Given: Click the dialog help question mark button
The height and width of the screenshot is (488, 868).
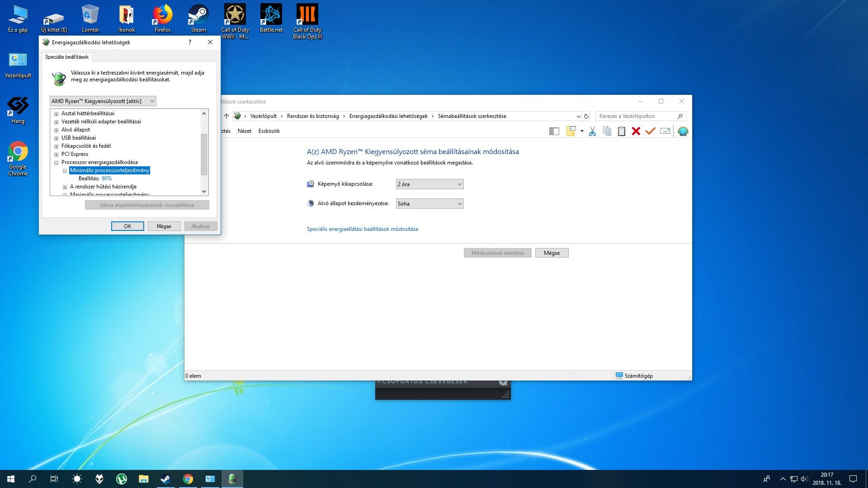Looking at the screenshot, I should [190, 42].
